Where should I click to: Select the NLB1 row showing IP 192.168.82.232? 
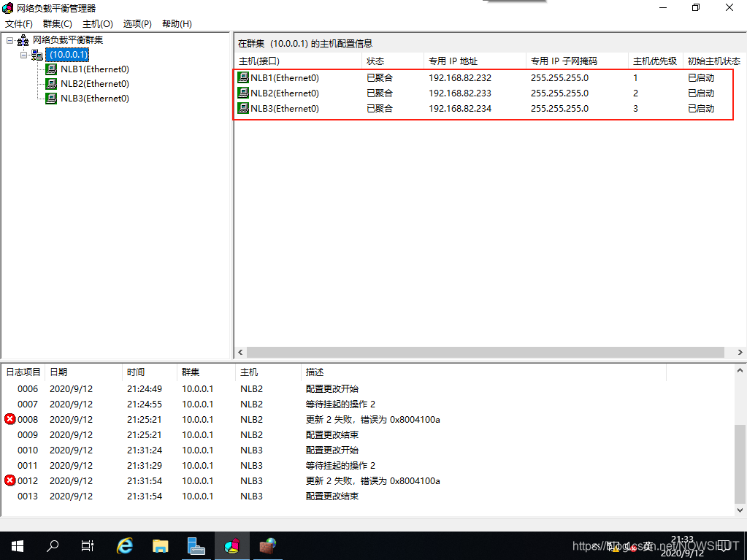pyautogui.click(x=365, y=77)
